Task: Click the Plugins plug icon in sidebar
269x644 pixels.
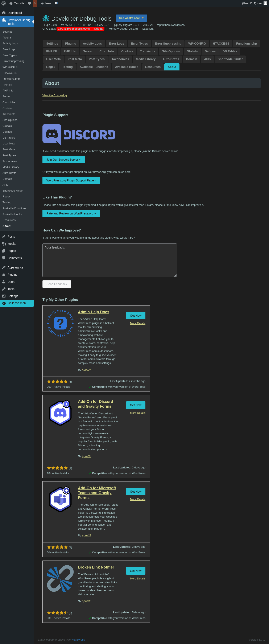Action: click(4, 275)
